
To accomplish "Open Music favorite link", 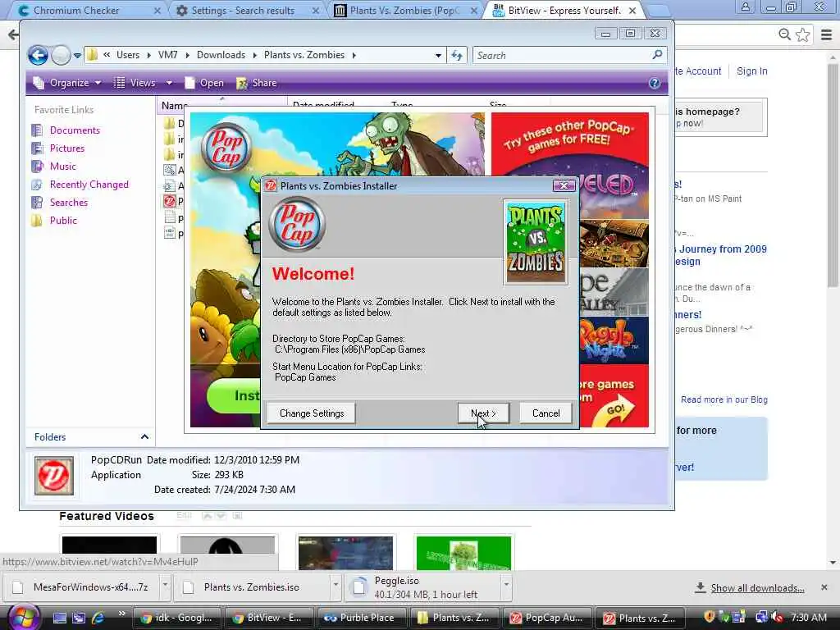I will pos(62,167).
